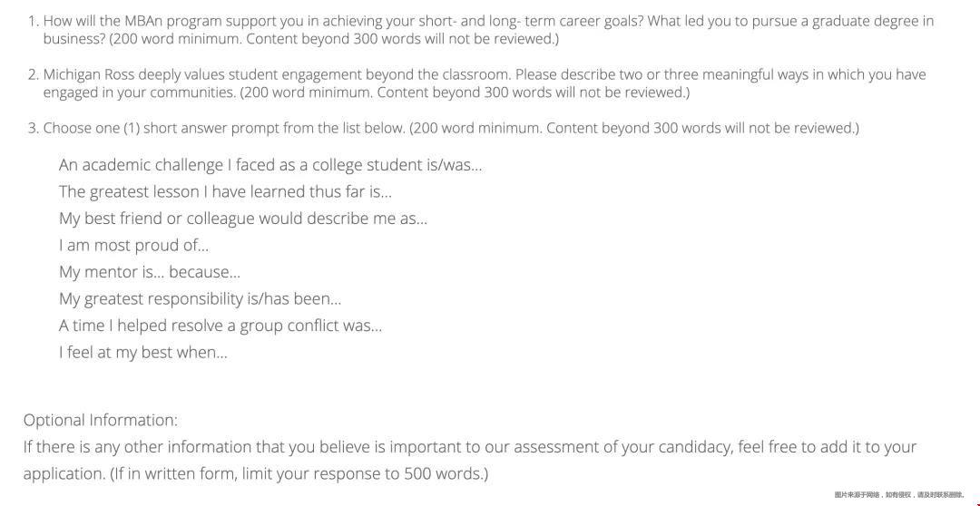Click the number 1 list marker
This screenshot has height=506, width=980.
coord(34,21)
